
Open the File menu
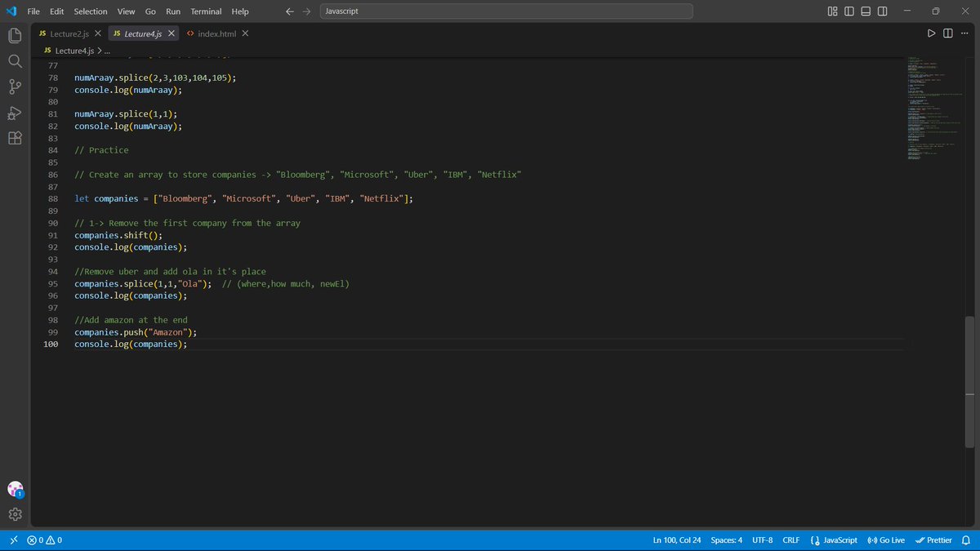pyautogui.click(x=33, y=11)
